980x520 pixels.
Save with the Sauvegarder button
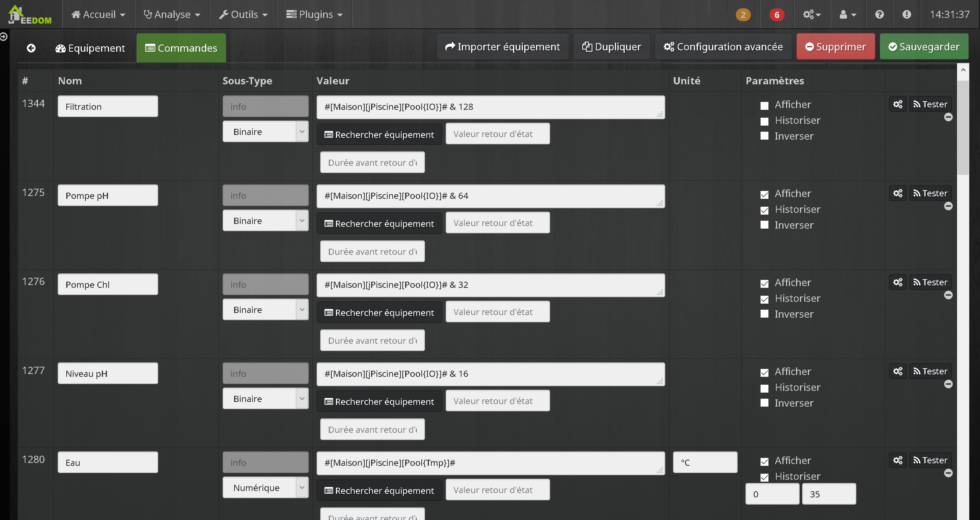(924, 46)
